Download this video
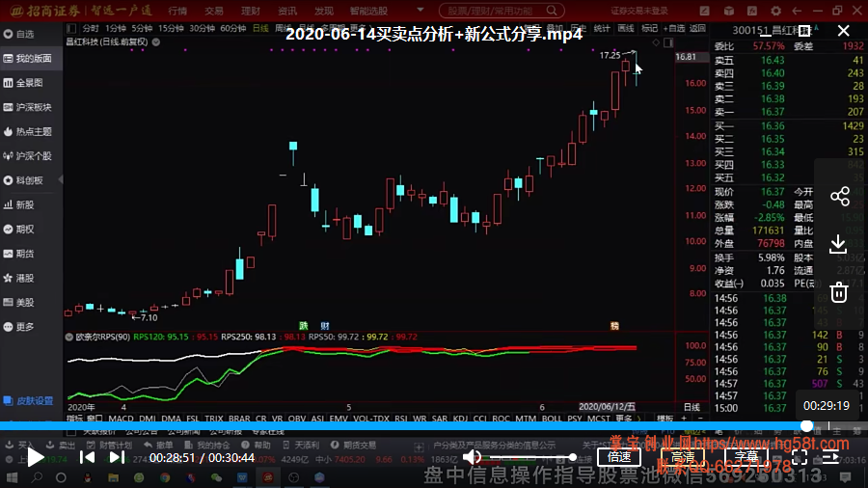The width and height of the screenshot is (868, 488). (839, 244)
